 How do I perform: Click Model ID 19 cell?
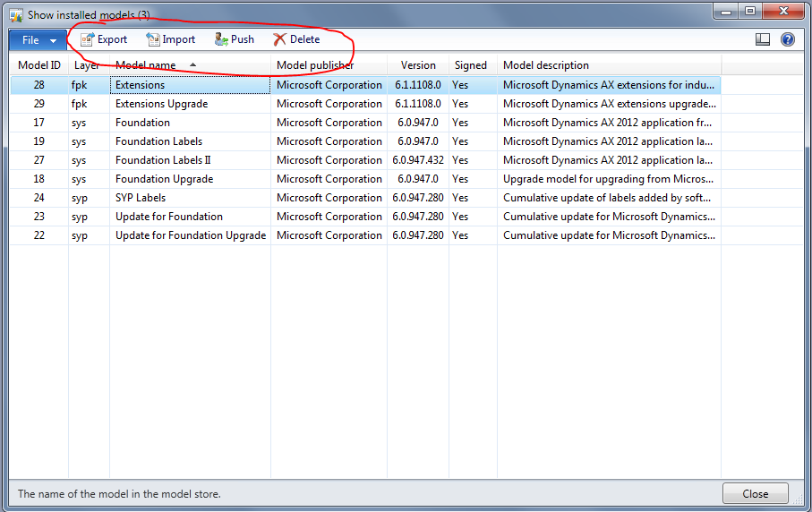[38, 141]
